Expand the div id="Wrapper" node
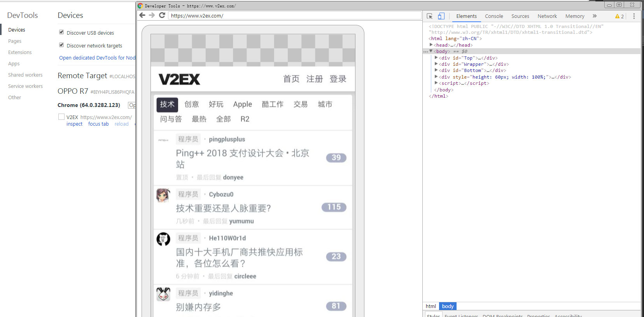The height and width of the screenshot is (317, 644). pyautogui.click(x=436, y=64)
